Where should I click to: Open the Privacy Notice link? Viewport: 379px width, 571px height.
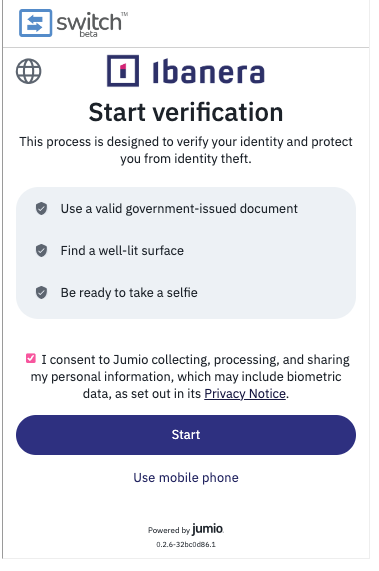tap(245, 394)
